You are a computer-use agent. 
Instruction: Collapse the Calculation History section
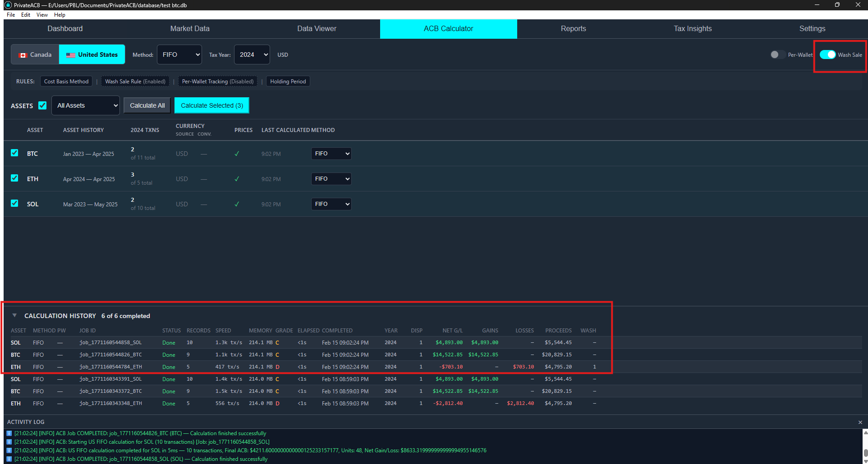tap(14, 315)
